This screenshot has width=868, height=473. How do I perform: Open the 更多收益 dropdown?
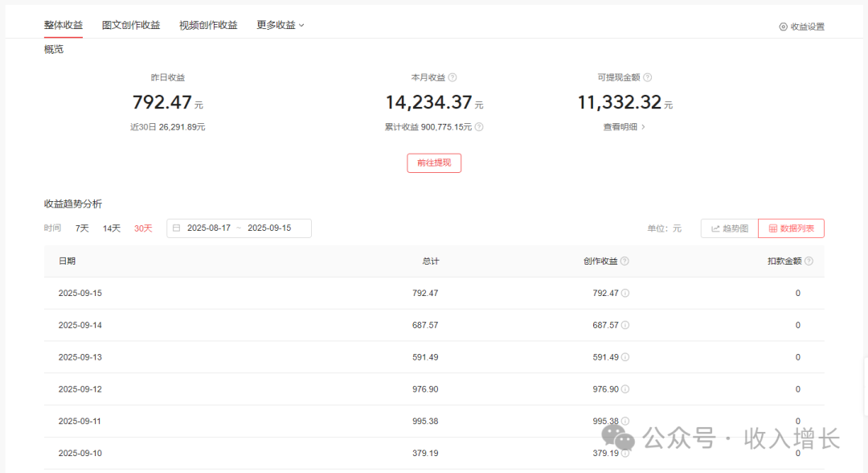pos(280,25)
